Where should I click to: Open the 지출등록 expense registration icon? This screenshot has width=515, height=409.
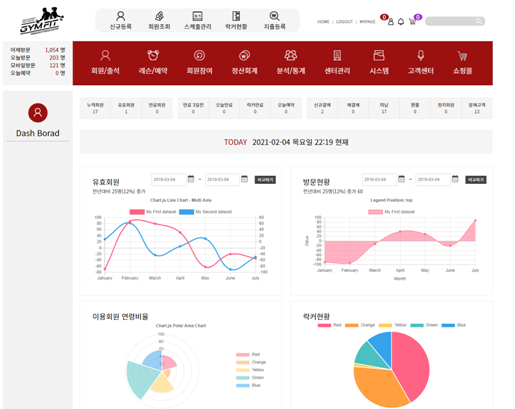coord(274,20)
